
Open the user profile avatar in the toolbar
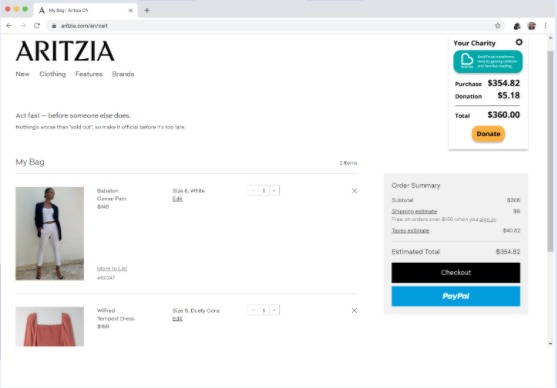531,26
